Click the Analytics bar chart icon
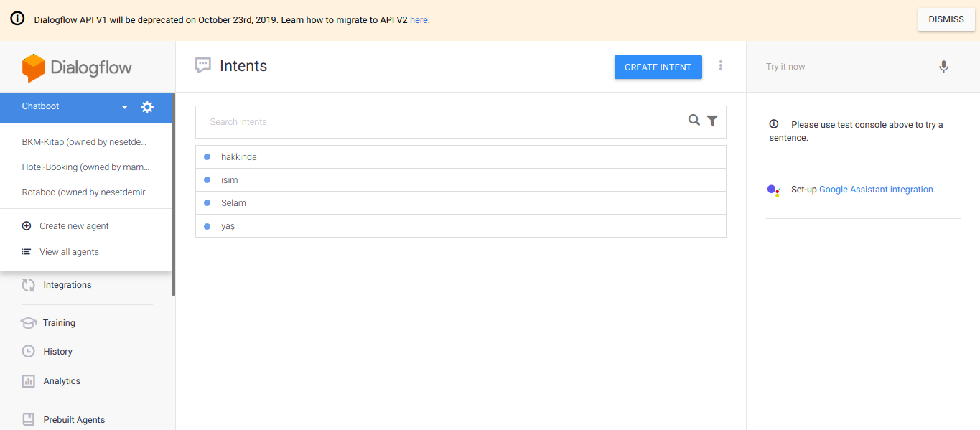This screenshot has height=430, width=980. point(29,381)
